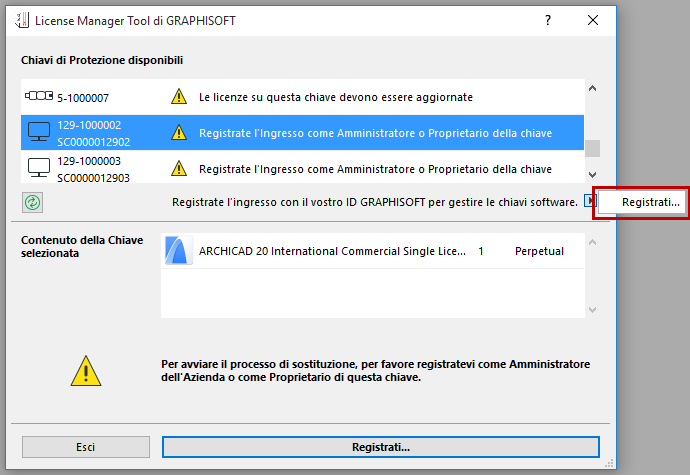Click the small arrow icon before Registrati
The image size is (690, 475).
588,201
